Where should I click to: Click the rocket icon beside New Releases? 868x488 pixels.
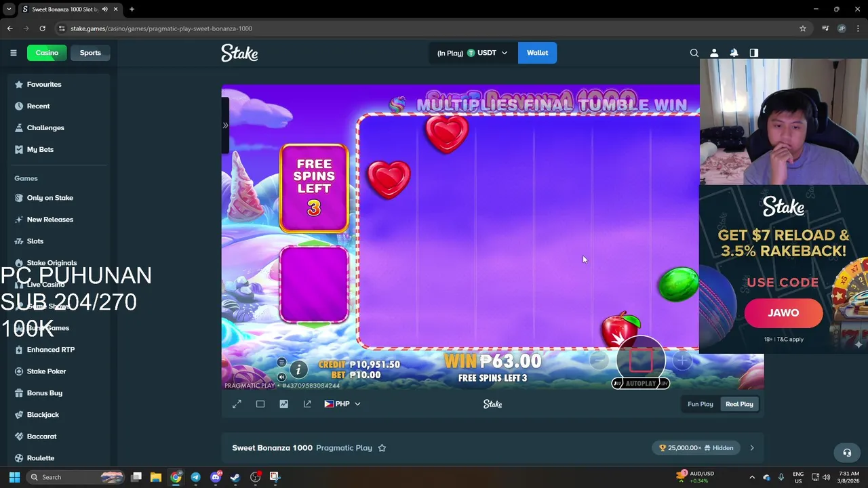click(19, 220)
